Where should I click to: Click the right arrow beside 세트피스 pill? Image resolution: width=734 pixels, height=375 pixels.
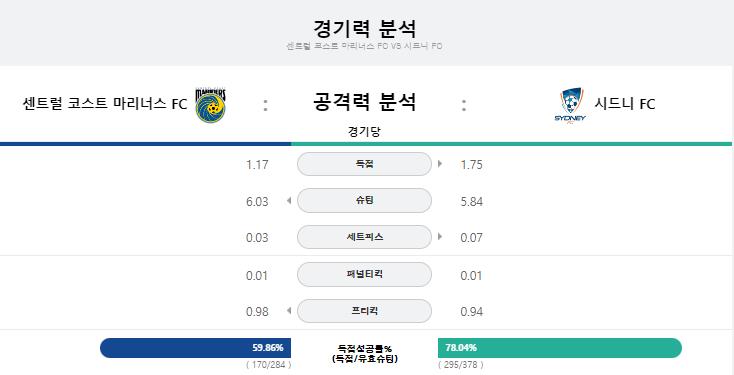(x=440, y=236)
